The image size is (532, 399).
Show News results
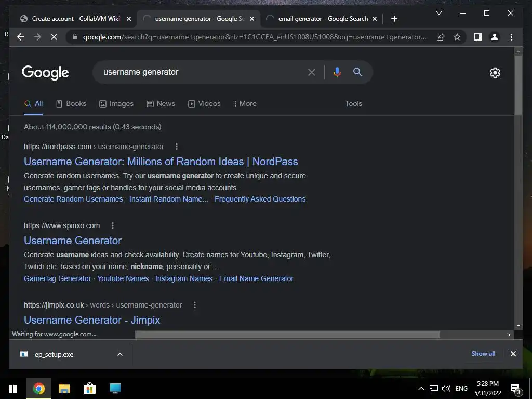(x=161, y=104)
